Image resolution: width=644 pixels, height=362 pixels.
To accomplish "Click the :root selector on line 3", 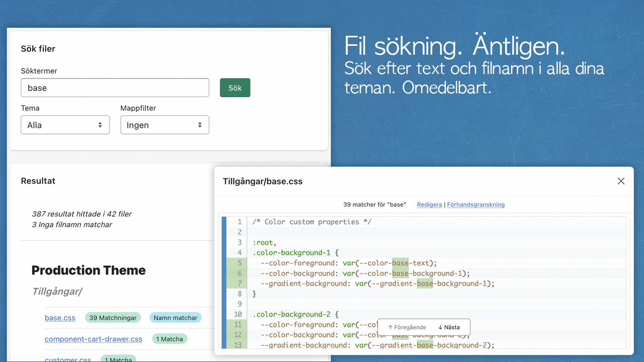I will [265, 242].
